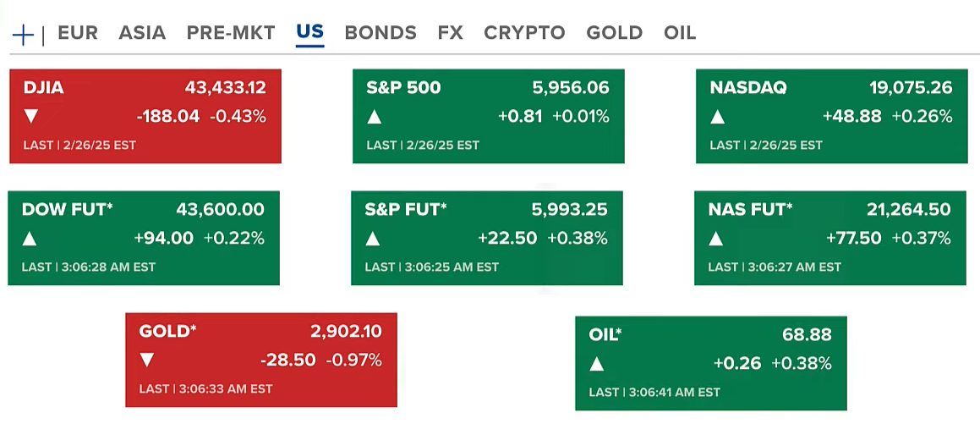The height and width of the screenshot is (424, 980).
Task: Click the S&P 500 up arrow icon
Action: (x=374, y=117)
